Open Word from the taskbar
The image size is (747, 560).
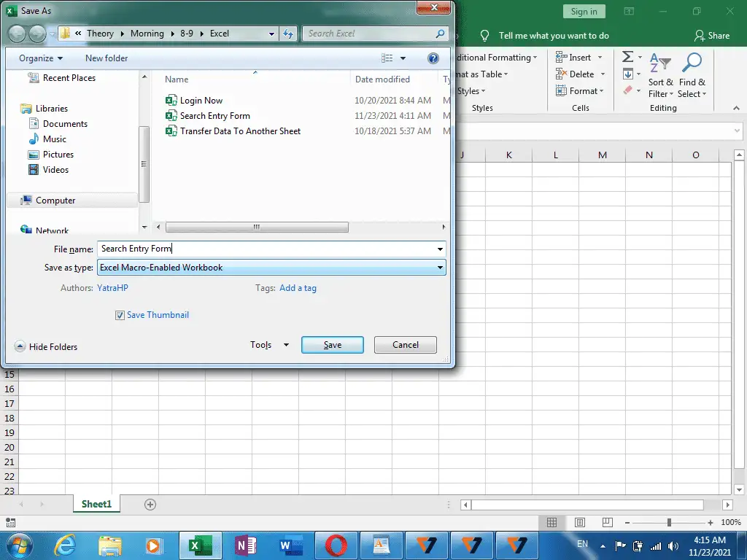[291, 545]
